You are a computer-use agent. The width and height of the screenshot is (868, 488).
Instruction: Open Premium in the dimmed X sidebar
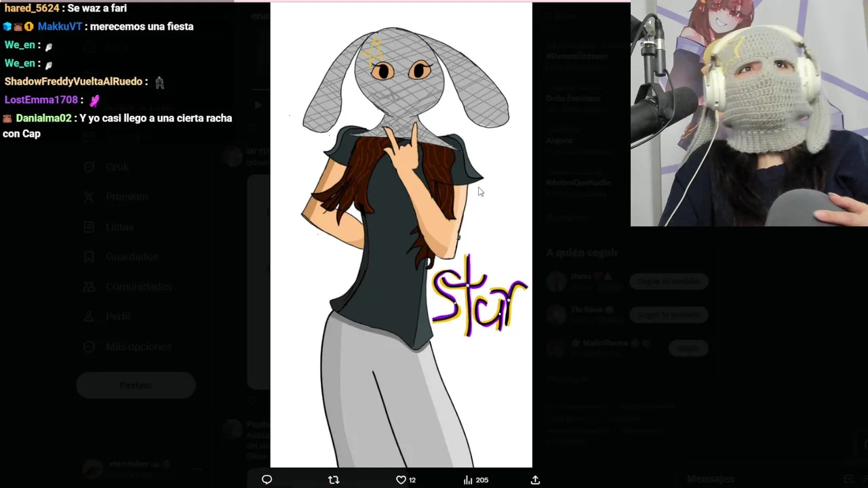(117, 197)
